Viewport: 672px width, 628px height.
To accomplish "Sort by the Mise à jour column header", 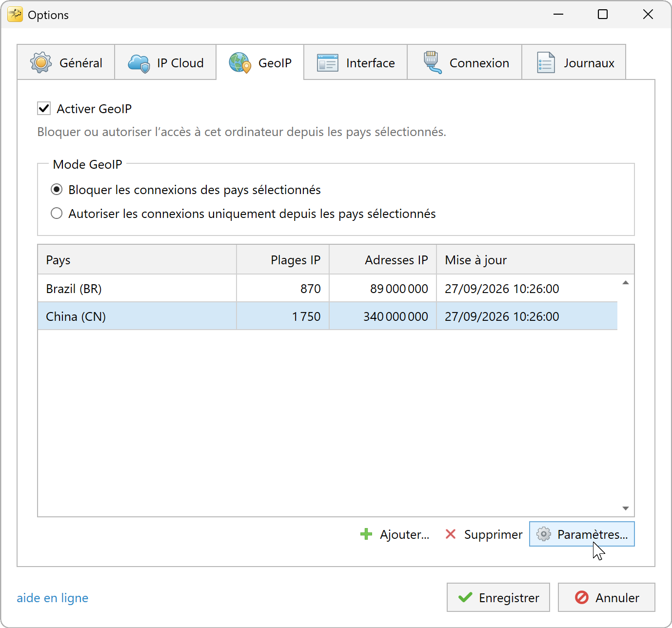I will point(535,259).
